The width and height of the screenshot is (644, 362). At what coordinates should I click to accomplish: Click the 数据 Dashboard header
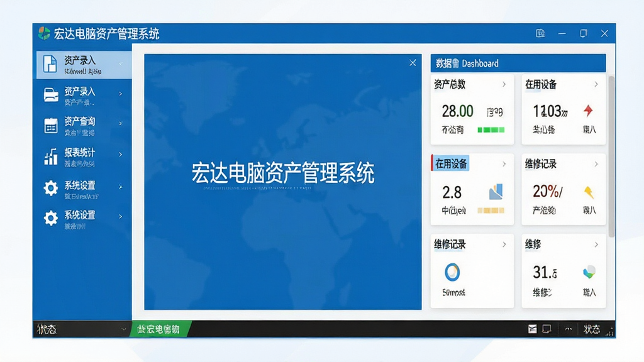pyautogui.click(x=518, y=63)
